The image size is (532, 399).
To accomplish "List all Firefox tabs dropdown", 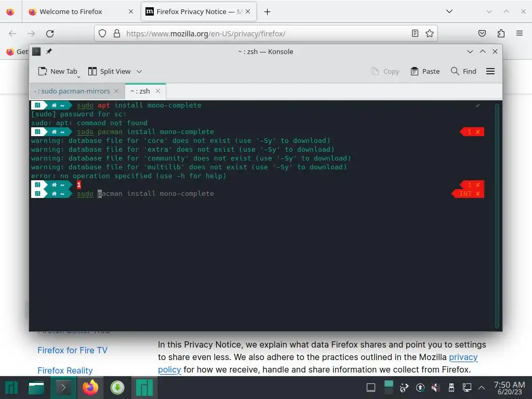I will click(449, 11).
